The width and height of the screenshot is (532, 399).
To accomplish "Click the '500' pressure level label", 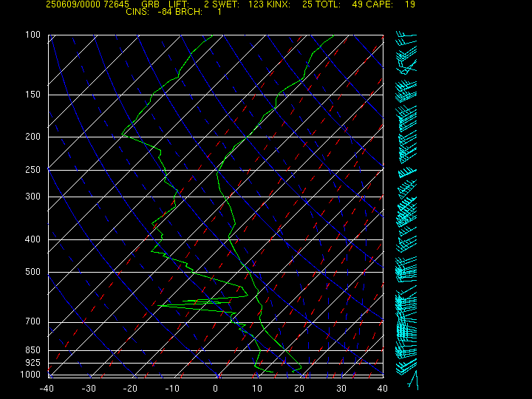I will tap(33, 272).
